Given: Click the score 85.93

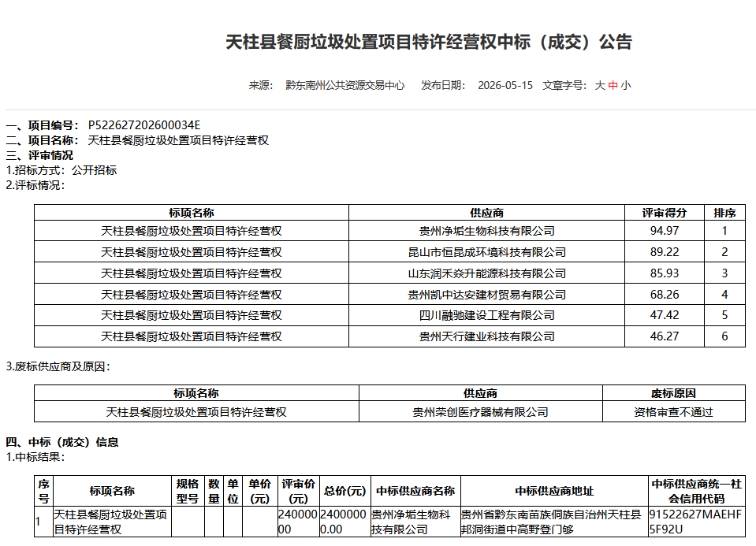Looking at the screenshot, I should coord(665,273).
